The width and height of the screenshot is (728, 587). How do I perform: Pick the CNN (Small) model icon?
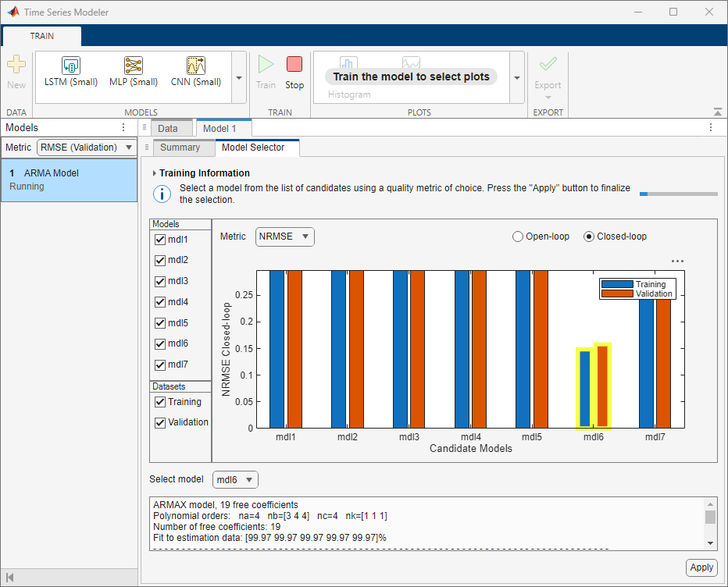pos(195,66)
